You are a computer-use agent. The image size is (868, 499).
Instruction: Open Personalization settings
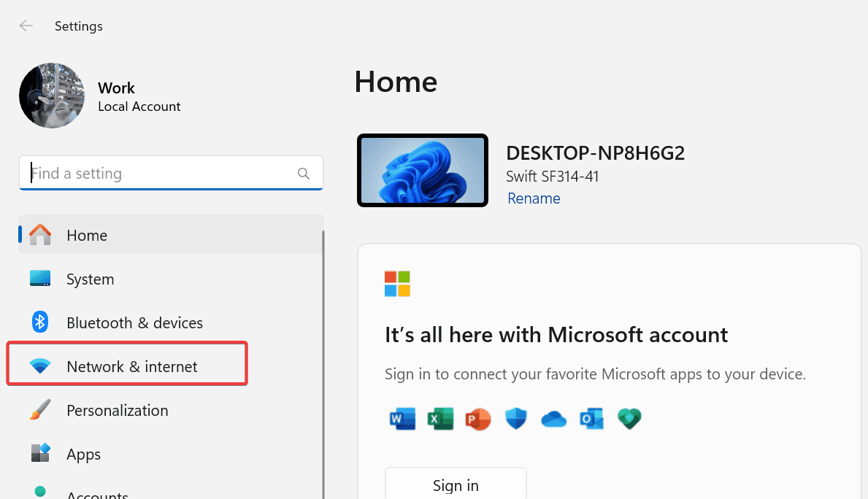tap(171, 411)
